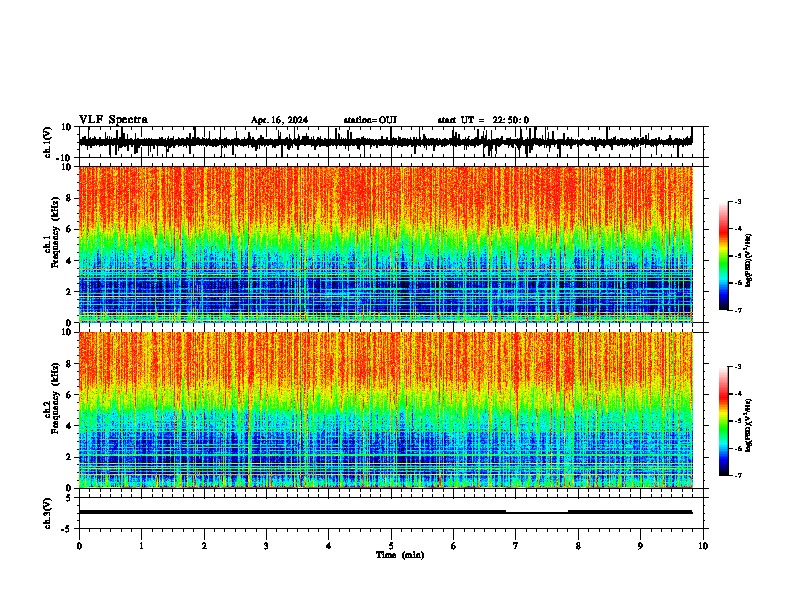Click the time axis tick label "5"
The width and height of the screenshot is (792, 612).
[391, 546]
